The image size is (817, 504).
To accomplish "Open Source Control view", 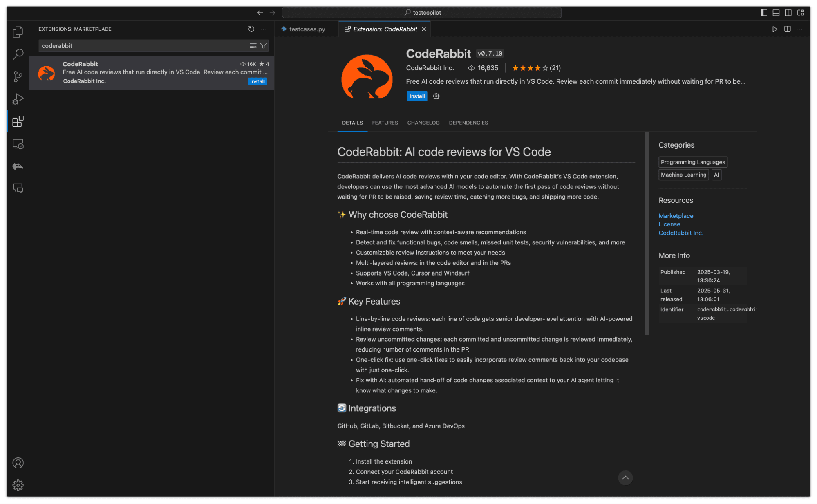I will (x=18, y=76).
